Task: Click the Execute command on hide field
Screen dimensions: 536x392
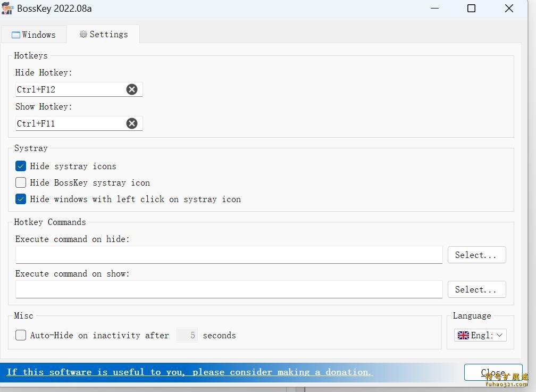Action: coord(229,255)
